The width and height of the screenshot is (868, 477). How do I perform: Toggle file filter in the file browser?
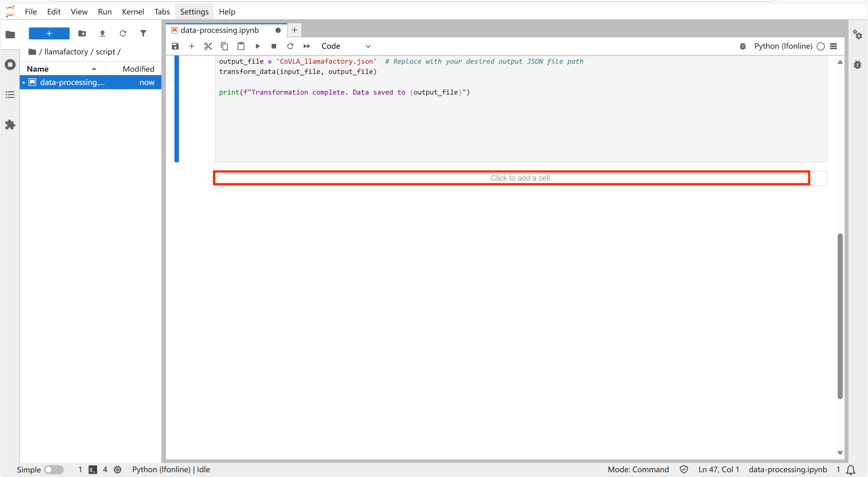coord(143,33)
